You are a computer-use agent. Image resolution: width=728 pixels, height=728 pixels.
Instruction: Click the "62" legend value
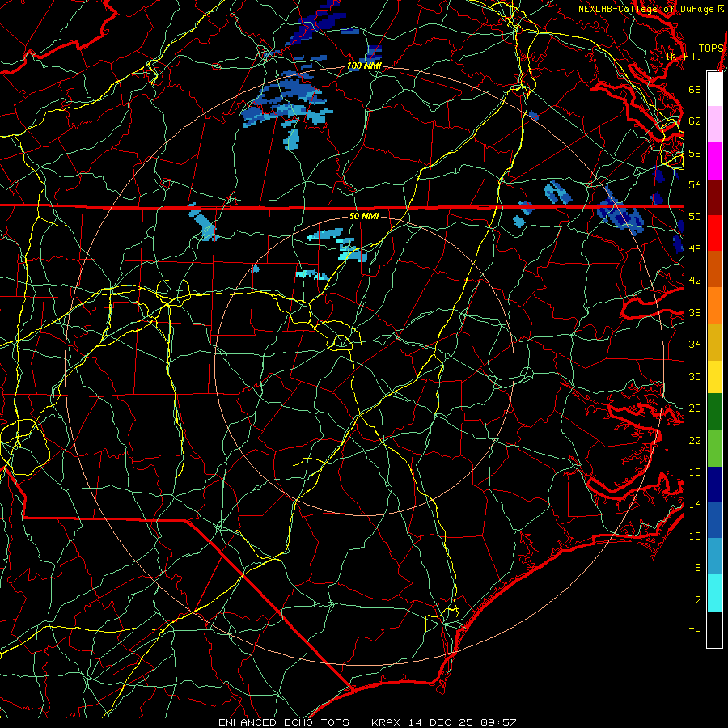[695, 121]
